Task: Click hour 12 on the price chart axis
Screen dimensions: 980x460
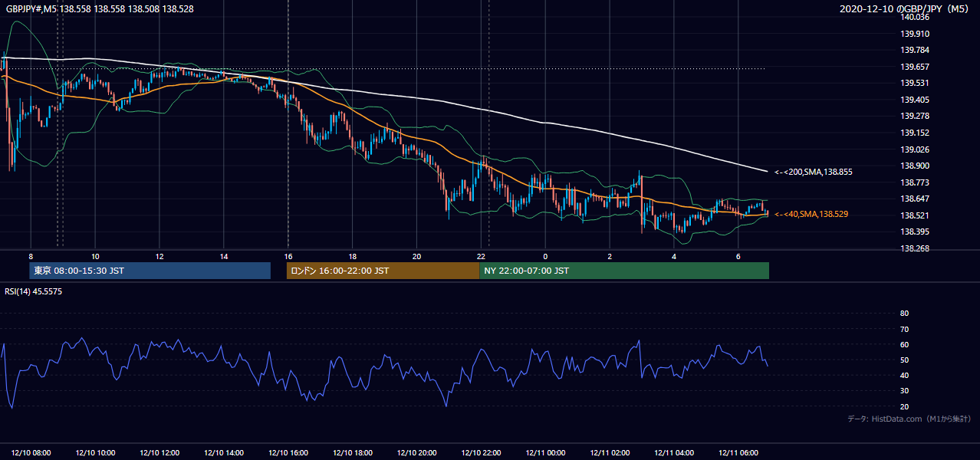Action: [159, 256]
